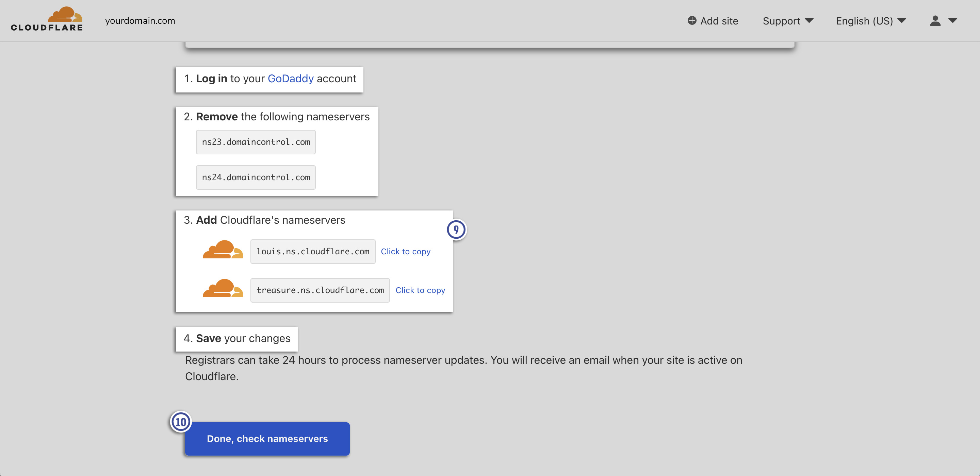
Task: Copy treasure.ns.cloudflare.com nameserver
Action: [x=420, y=290]
